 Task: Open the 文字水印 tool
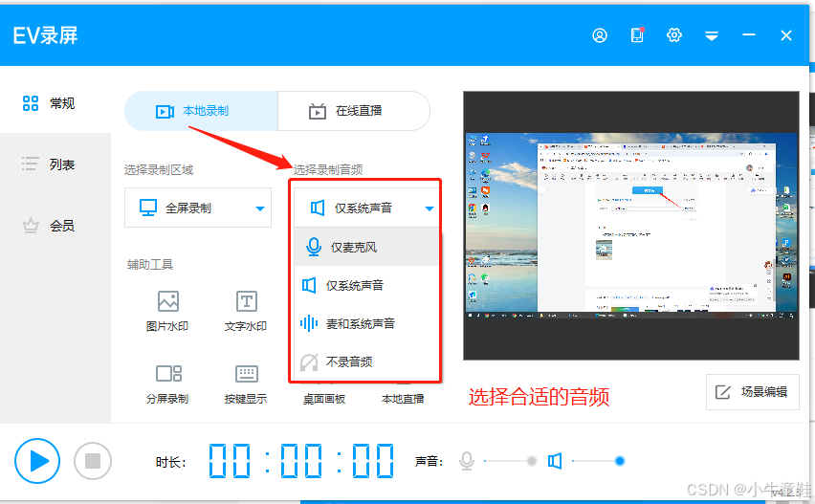click(x=246, y=311)
